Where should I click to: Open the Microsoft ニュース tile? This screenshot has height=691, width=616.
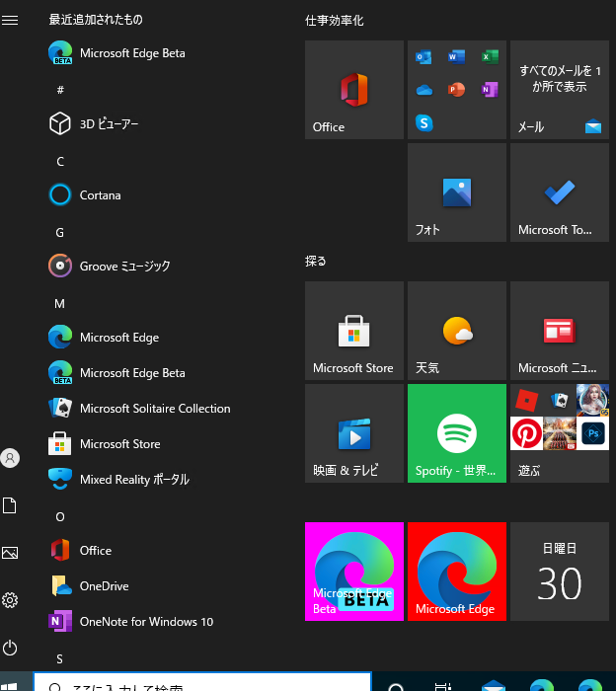[x=560, y=331]
